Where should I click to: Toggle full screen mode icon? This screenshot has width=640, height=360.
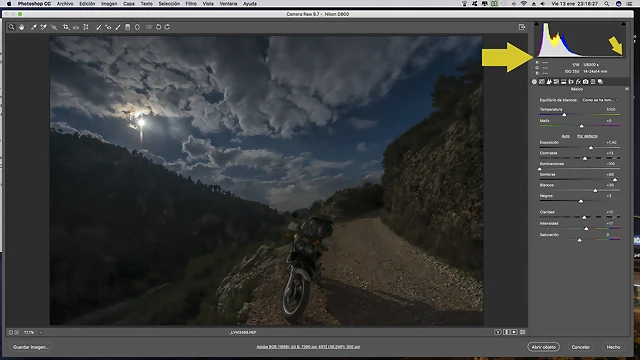tap(522, 27)
